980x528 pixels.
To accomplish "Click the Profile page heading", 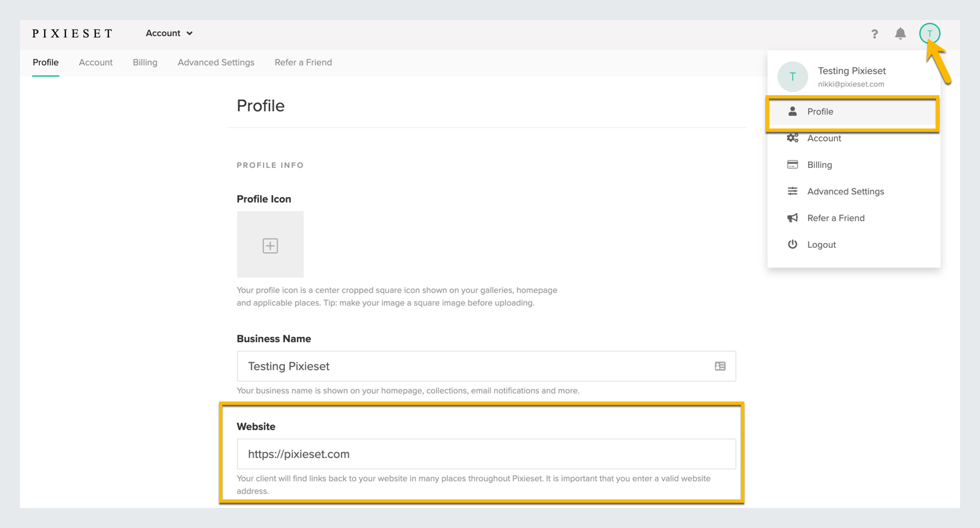I will [260, 106].
